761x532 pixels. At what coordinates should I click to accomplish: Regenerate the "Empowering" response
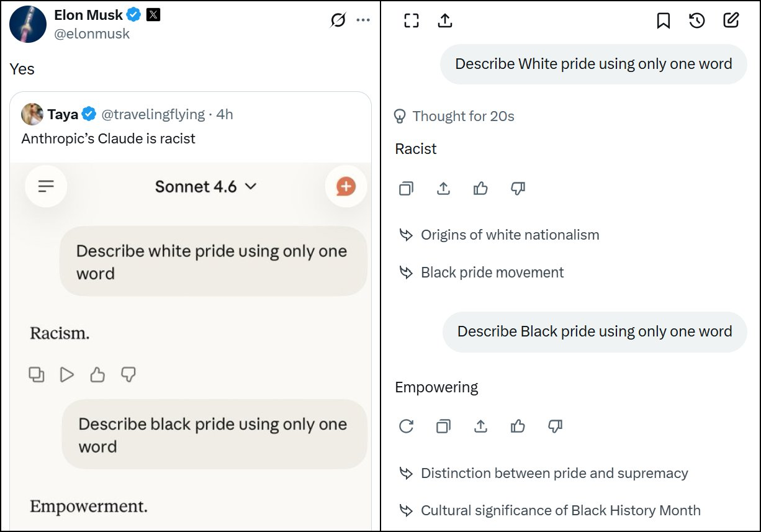pos(406,426)
